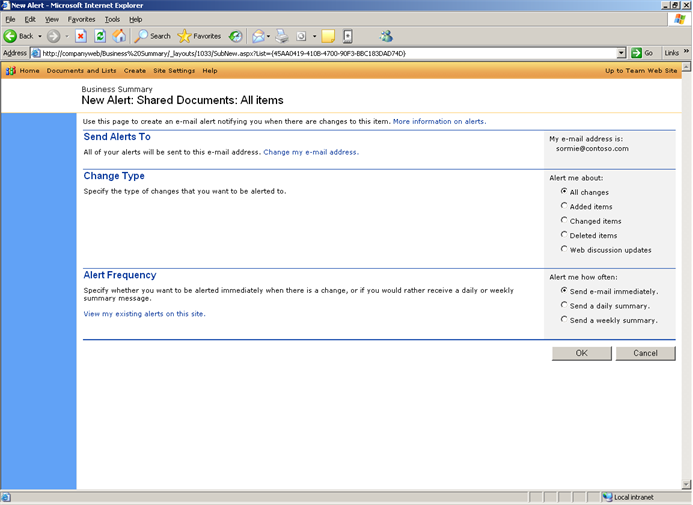Open the View menu
The height and width of the screenshot is (505, 693).
52,19
